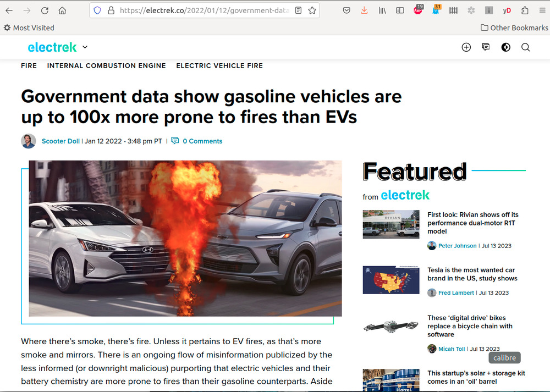Screen dimensions: 550x392
Task: Save page to Pocket
Action: pyautogui.click(x=346, y=10)
